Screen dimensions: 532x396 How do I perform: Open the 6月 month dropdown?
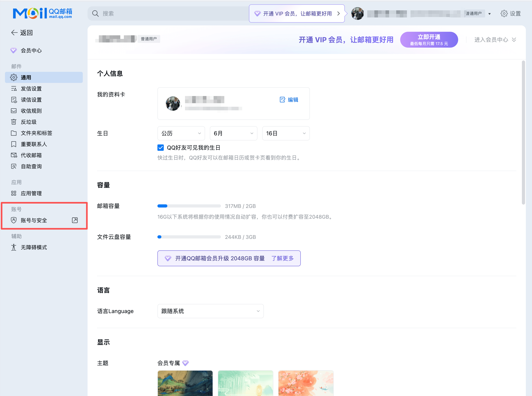(x=233, y=133)
